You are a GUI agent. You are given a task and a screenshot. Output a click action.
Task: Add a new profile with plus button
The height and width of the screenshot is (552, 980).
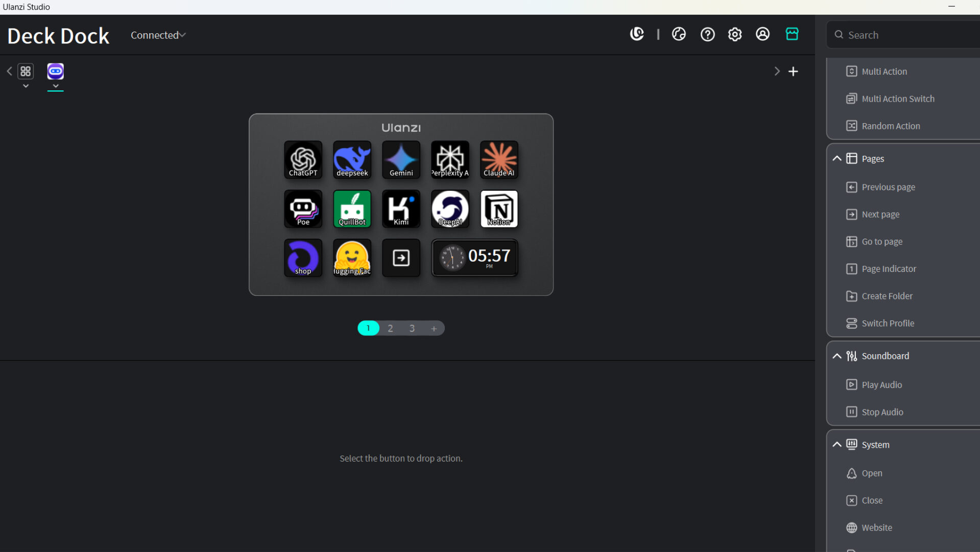793,72
